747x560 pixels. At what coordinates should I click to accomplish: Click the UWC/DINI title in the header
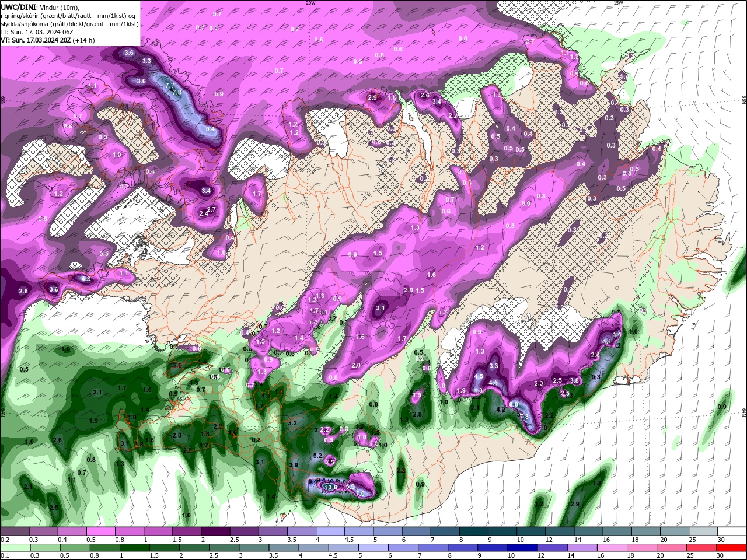point(19,6)
